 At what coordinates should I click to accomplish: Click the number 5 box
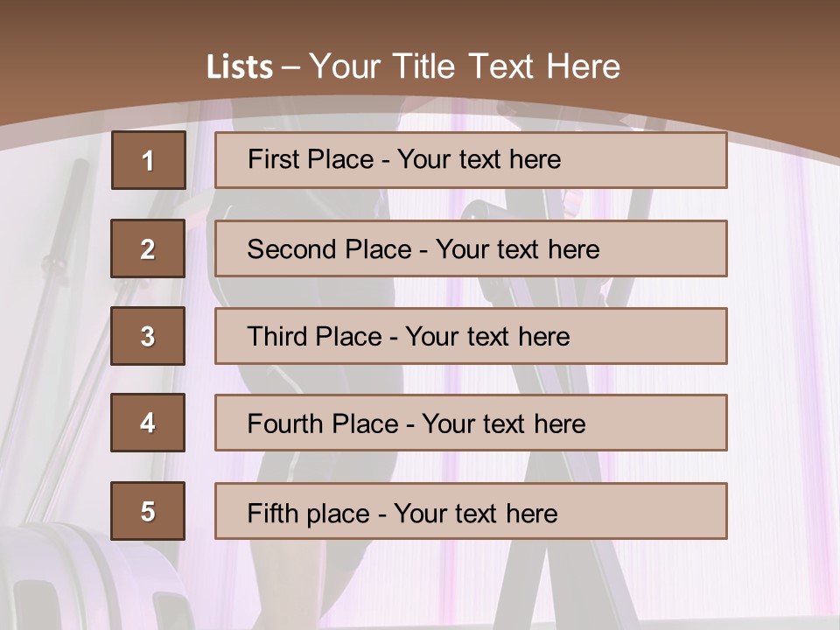coord(148,511)
